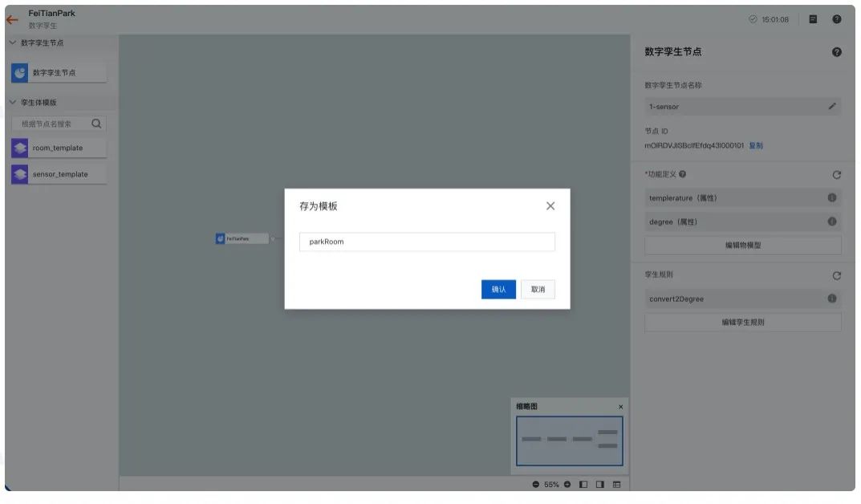Image resolution: width=861 pixels, height=504 pixels.
Task: Click the sensor_template purple layer icon
Action: point(20,174)
